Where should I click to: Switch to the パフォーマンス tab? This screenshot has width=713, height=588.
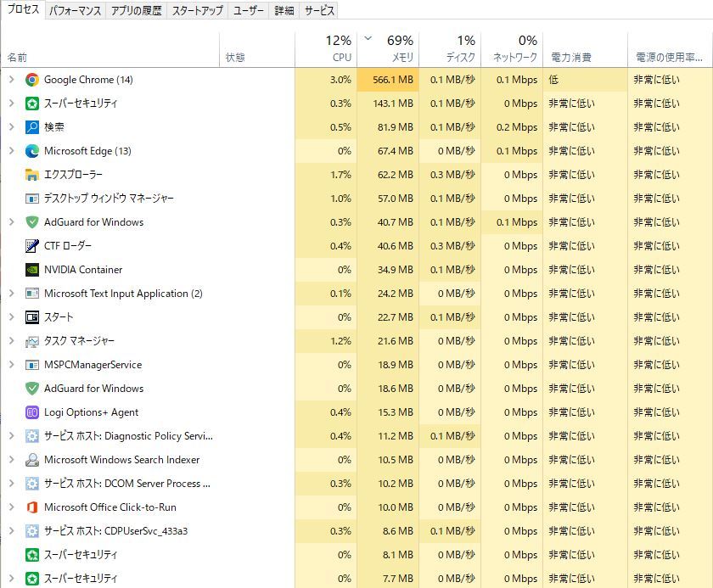click(75, 11)
